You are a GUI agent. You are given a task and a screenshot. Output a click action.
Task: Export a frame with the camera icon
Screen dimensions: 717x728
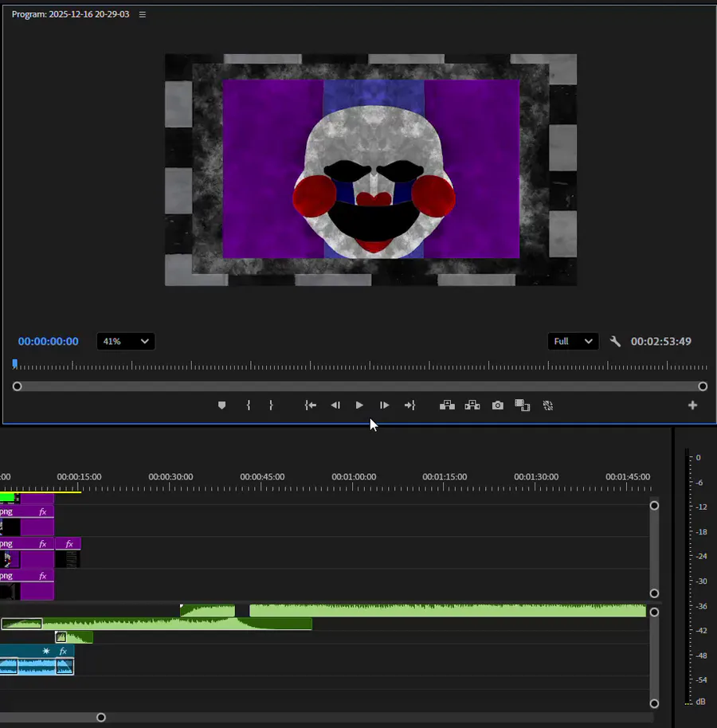point(497,405)
